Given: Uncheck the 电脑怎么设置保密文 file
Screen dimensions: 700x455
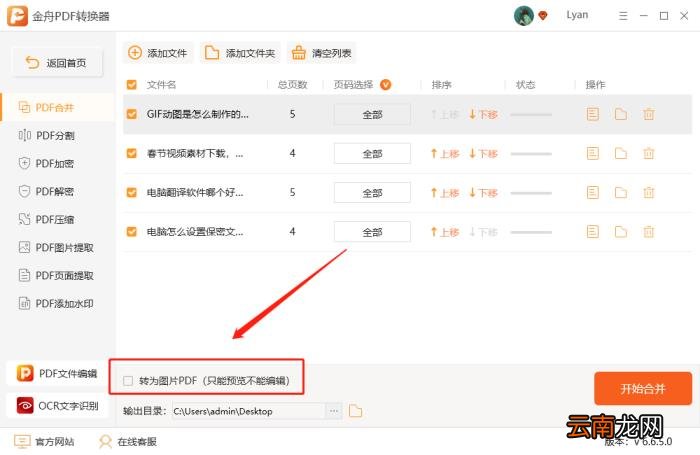Looking at the screenshot, I should (x=132, y=232).
